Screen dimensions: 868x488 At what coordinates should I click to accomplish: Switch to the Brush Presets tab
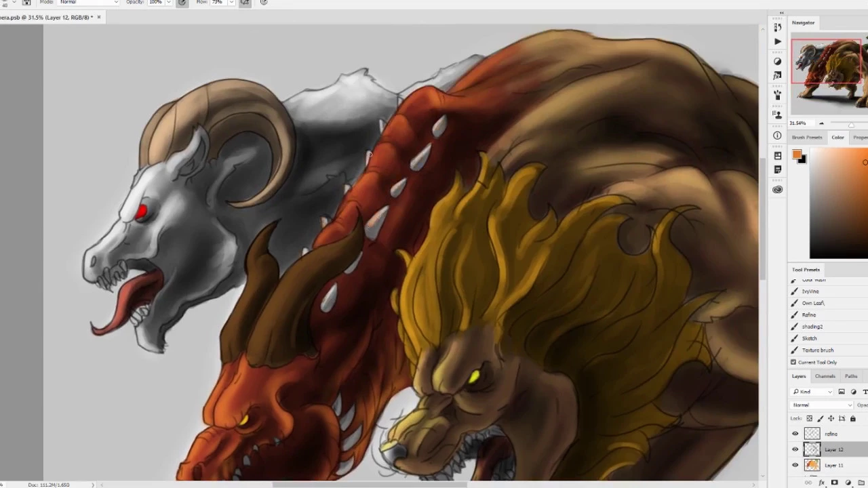(x=807, y=138)
